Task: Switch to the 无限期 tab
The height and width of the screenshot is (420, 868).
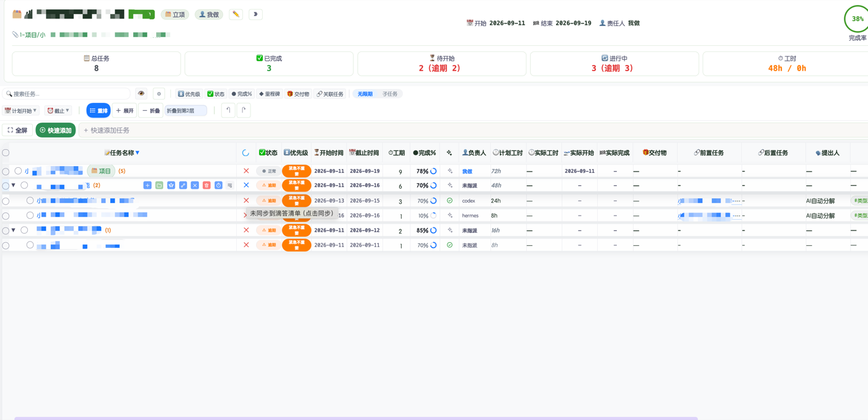Action: tap(365, 94)
